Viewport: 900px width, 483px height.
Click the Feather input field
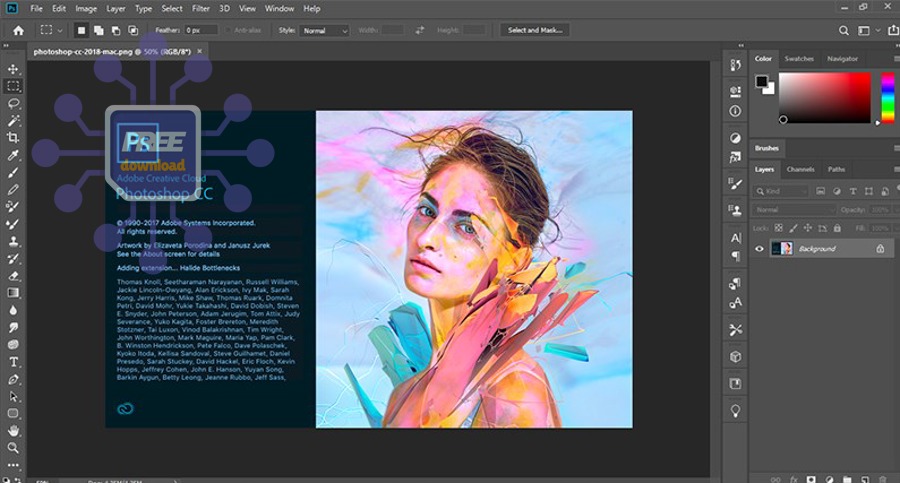[200, 30]
